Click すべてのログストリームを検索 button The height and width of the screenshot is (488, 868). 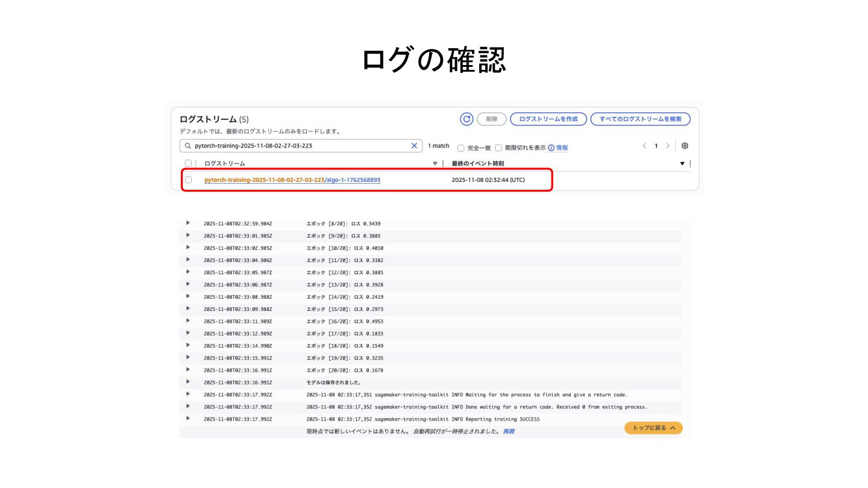click(640, 119)
